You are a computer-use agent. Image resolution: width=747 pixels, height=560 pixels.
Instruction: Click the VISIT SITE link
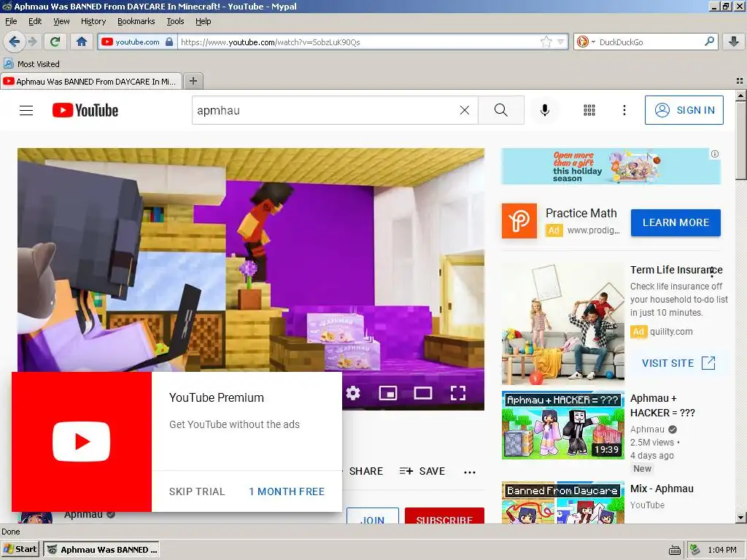[x=678, y=363]
